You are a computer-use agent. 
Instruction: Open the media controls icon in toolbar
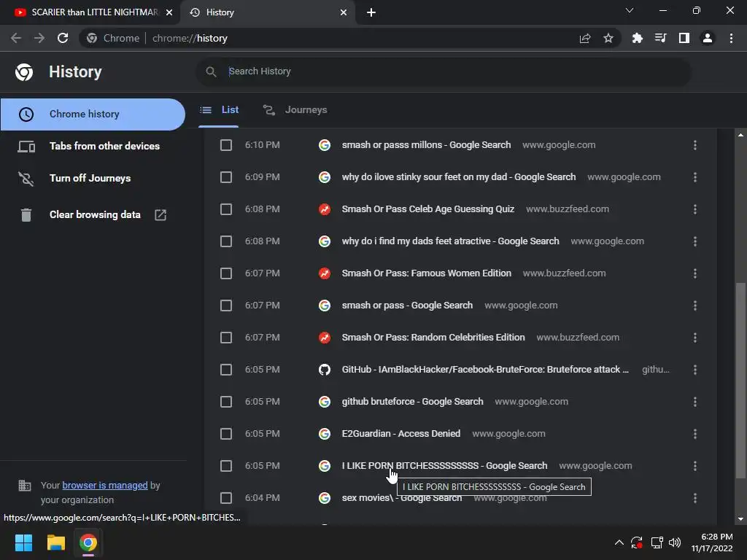click(661, 38)
